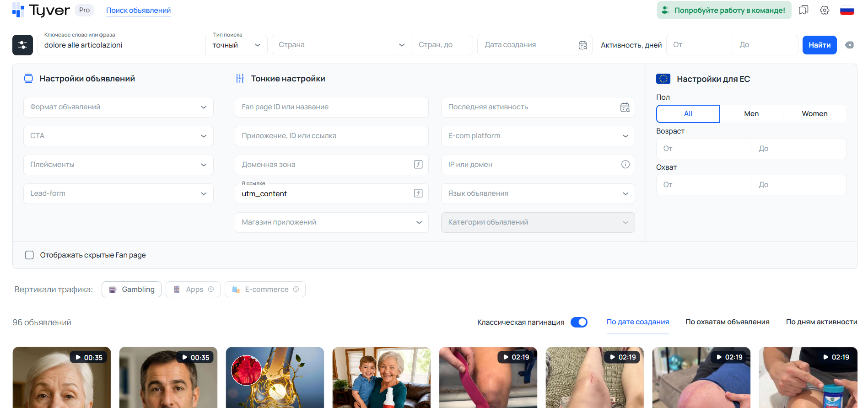Open the search type dropdown
The width and height of the screenshot is (868, 408).
237,45
